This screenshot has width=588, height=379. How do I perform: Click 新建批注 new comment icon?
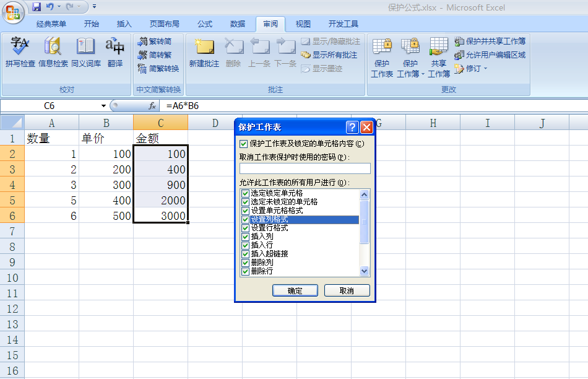pos(204,46)
